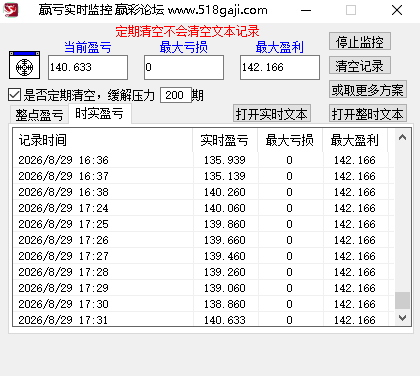The height and width of the screenshot is (376, 420).
Task: Click the scrollbar down arrow
Action: 402,318
